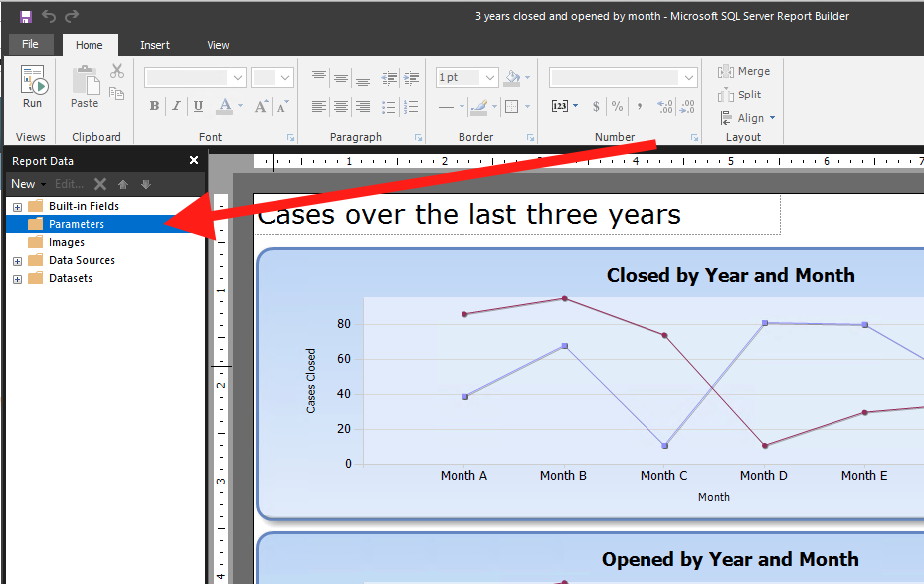The image size is (924, 584).
Task: Open the border width 1 pt dropdown
Action: 490,77
